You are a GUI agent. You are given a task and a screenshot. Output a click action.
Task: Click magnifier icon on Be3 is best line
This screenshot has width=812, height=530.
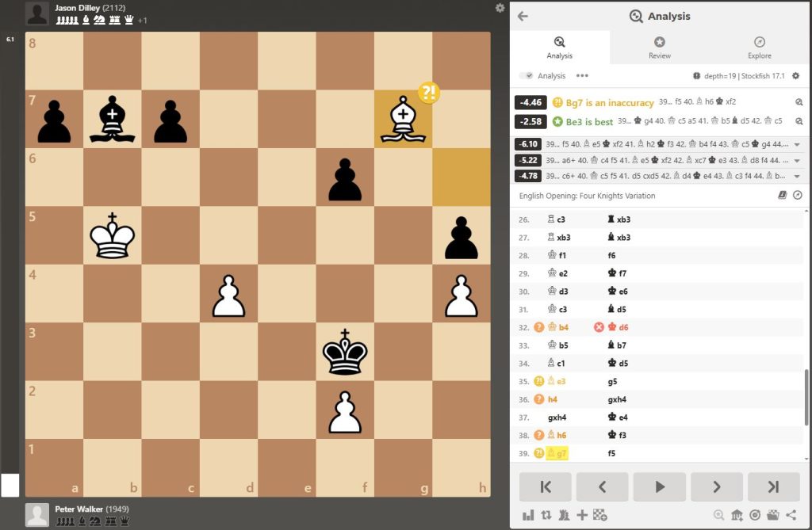pyautogui.click(x=799, y=121)
